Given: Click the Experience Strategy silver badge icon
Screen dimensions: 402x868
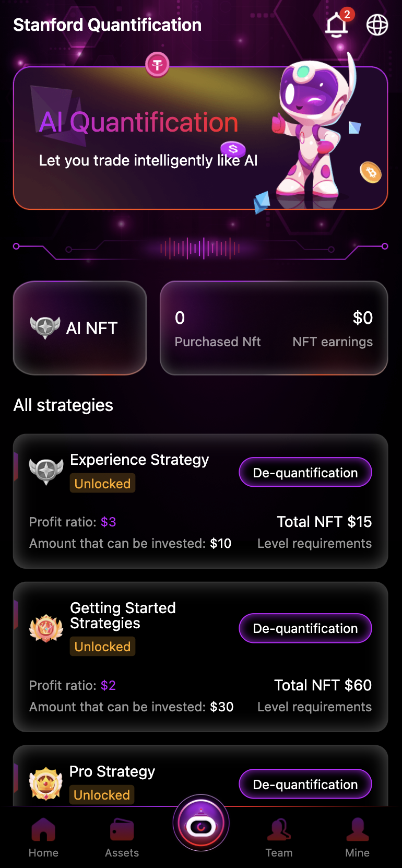Looking at the screenshot, I should (46, 471).
